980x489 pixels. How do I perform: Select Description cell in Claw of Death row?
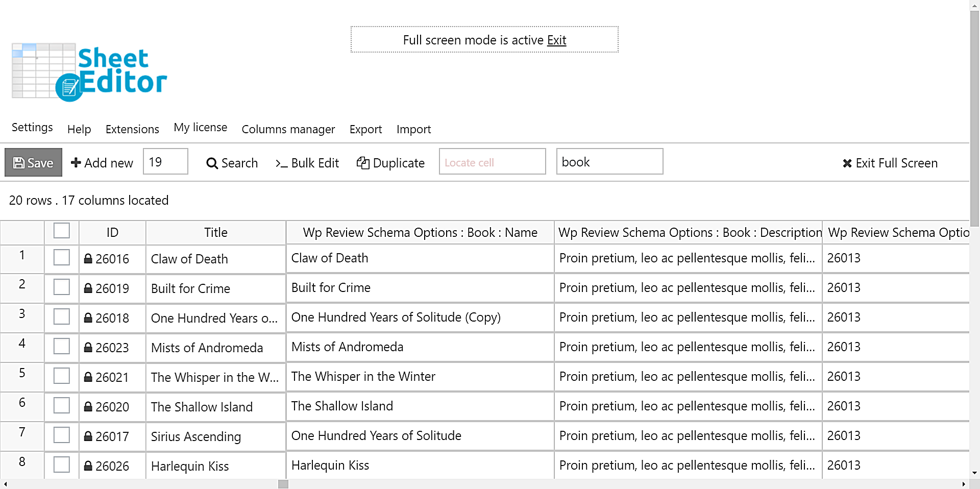pos(689,258)
